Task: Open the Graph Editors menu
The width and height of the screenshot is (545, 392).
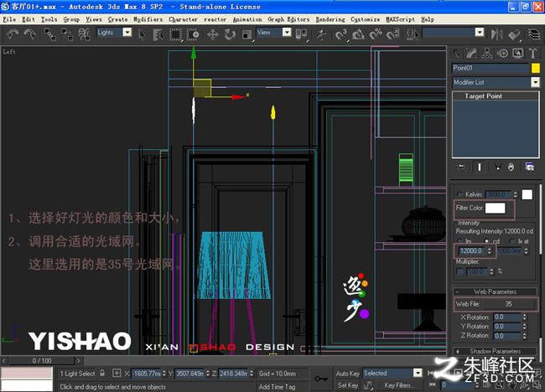Action: pos(288,19)
